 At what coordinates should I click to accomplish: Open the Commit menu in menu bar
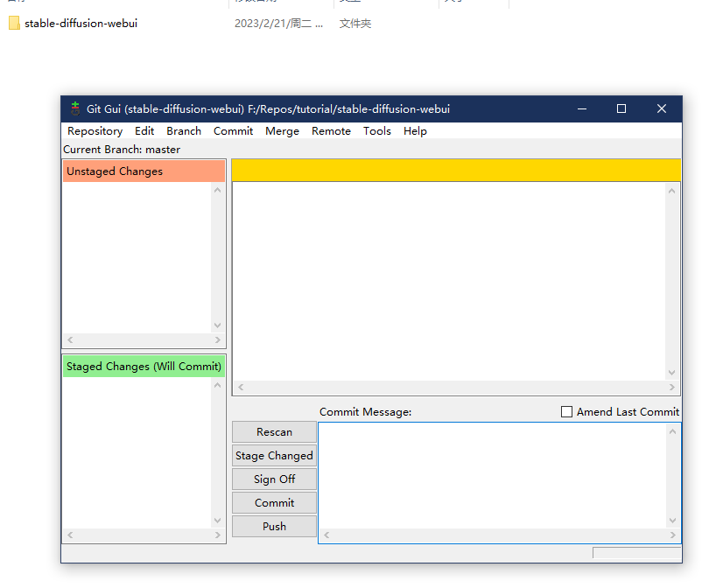(233, 131)
